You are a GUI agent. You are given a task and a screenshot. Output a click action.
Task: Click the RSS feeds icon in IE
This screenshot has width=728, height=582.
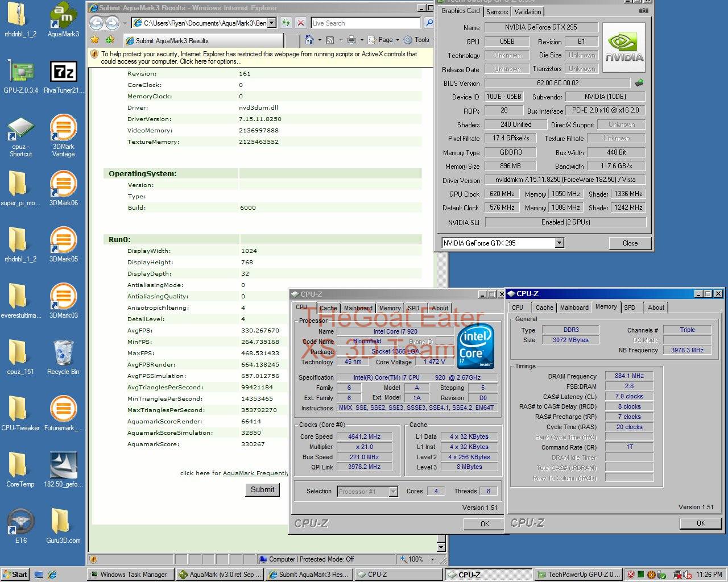(x=329, y=40)
